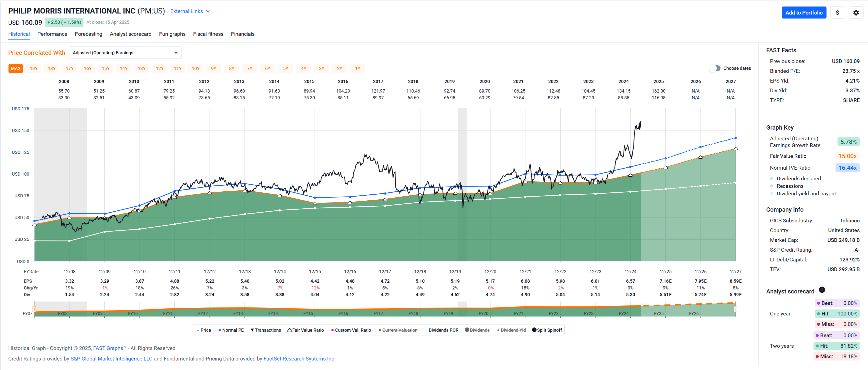Image resolution: width=868 pixels, height=370 pixels.
Task: Click the FY16 section of range navigator
Action: (x=343, y=313)
